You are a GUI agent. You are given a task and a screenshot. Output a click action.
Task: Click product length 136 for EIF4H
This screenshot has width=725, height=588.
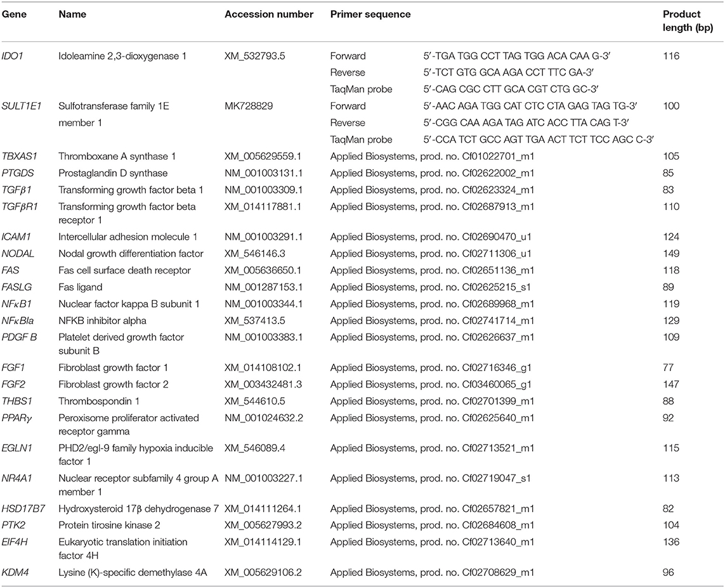click(670, 542)
